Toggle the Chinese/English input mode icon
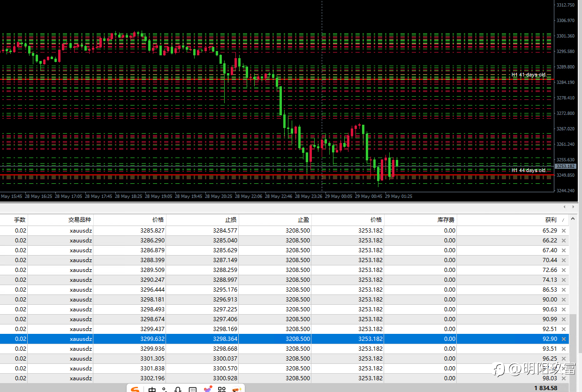The width and height of the screenshot is (582, 392). [152, 389]
